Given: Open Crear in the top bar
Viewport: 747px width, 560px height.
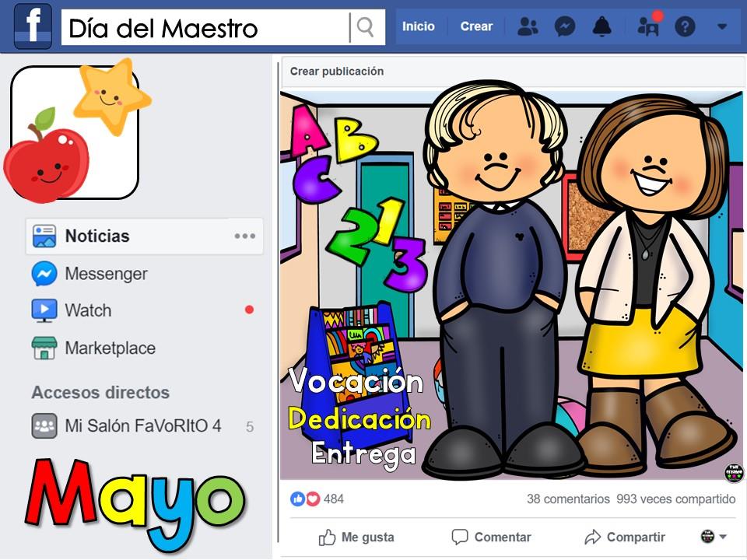Looking at the screenshot, I should [476, 26].
